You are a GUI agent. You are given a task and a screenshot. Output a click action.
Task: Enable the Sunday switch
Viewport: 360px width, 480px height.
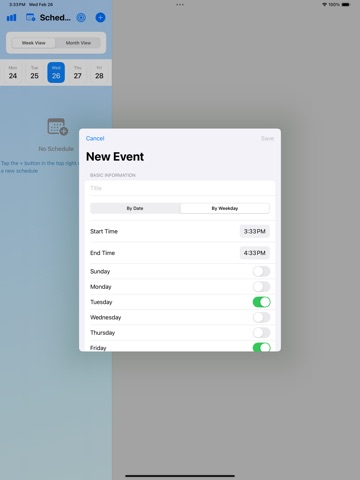(x=261, y=271)
